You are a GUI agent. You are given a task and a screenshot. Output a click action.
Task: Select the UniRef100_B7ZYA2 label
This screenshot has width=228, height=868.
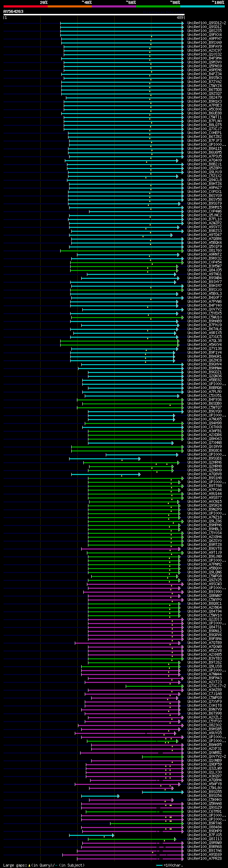204,82
